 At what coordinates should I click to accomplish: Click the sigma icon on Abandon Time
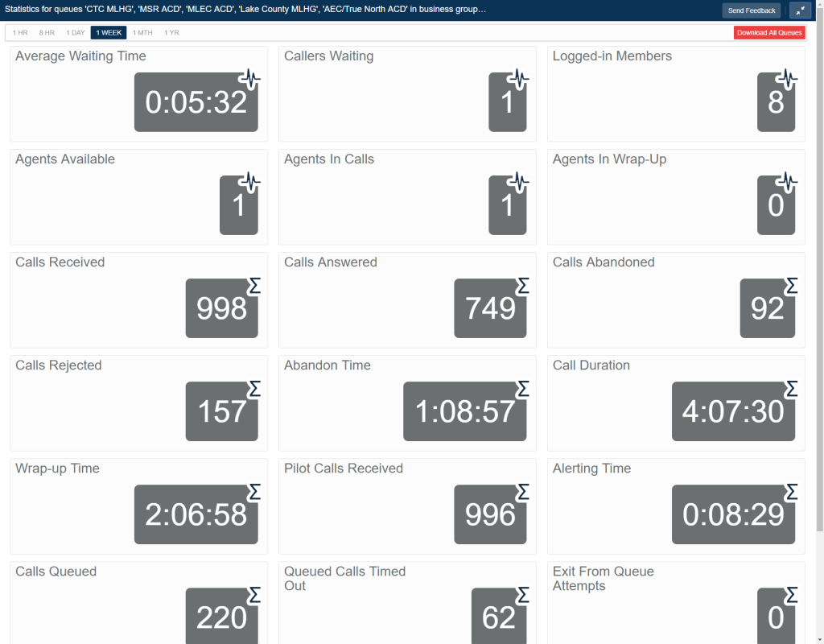point(523,389)
